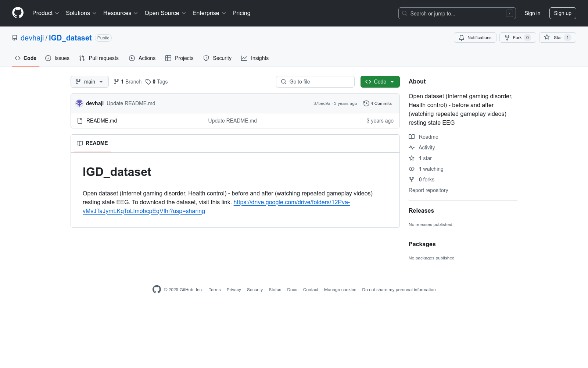Click the Report repository link
The height and width of the screenshot is (368, 588).
pyautogui.click(x=428, y=190)
